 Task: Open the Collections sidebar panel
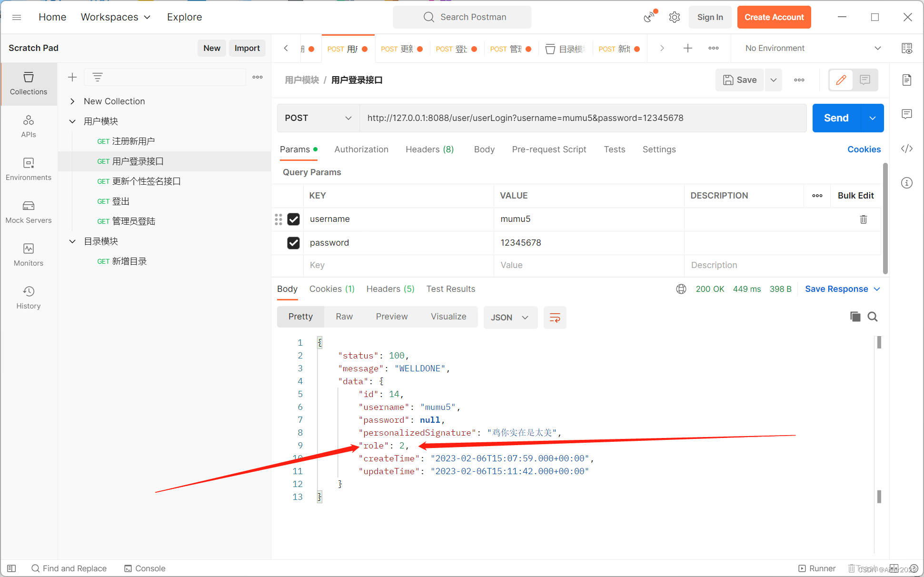pos(29,83)
